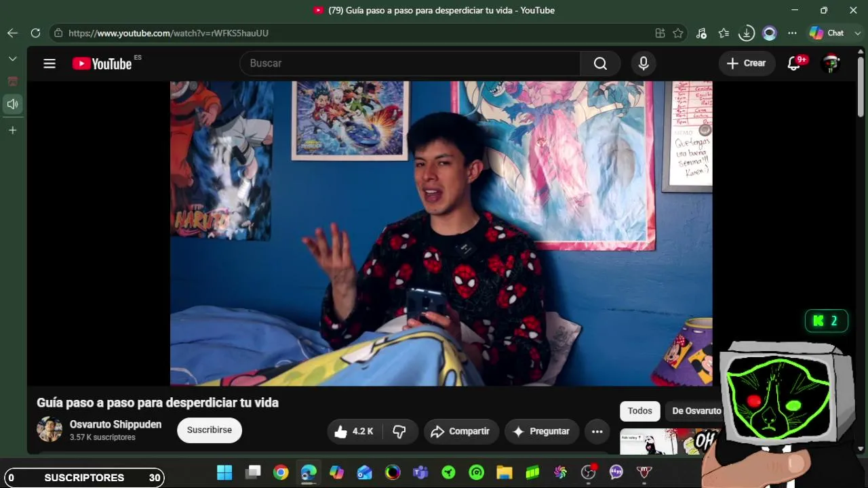
Task: Open the YouTube hamburger guide menu
Action: (50, 64)
